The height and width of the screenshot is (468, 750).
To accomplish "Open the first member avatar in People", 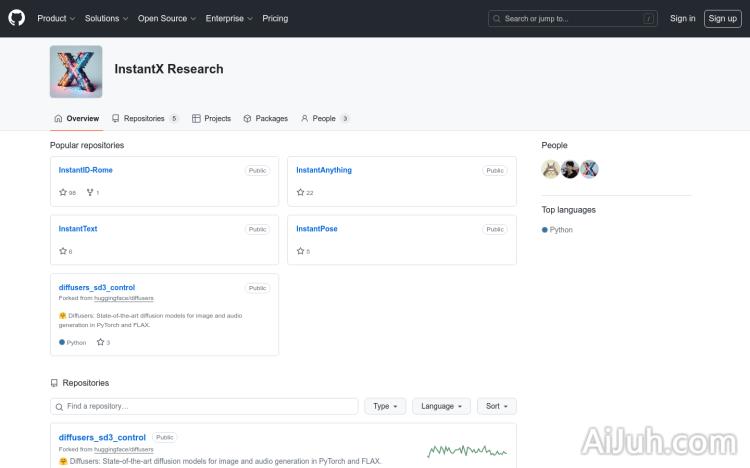I will [550, 169].
